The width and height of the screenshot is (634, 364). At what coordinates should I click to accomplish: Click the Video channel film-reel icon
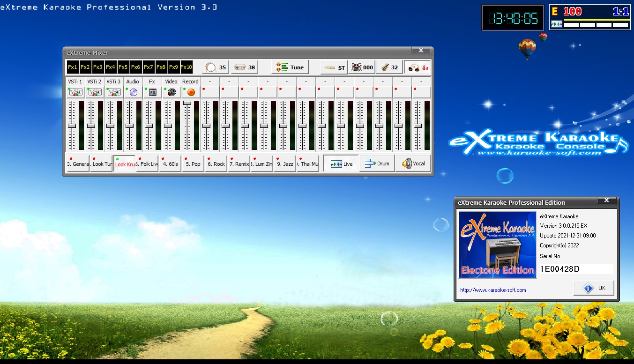(x=172, y=92)
